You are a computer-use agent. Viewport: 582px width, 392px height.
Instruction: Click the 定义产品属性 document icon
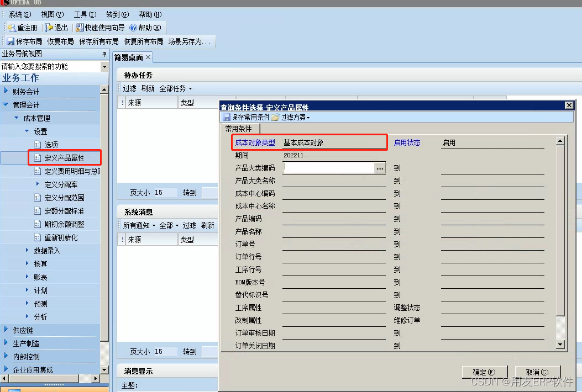click(x=38, y=158)
